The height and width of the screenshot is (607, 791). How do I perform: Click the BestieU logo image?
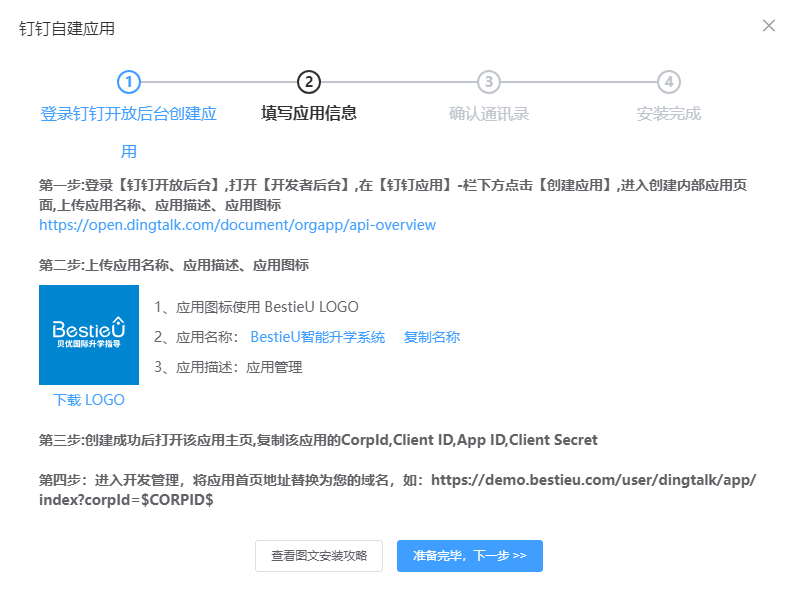89,335
